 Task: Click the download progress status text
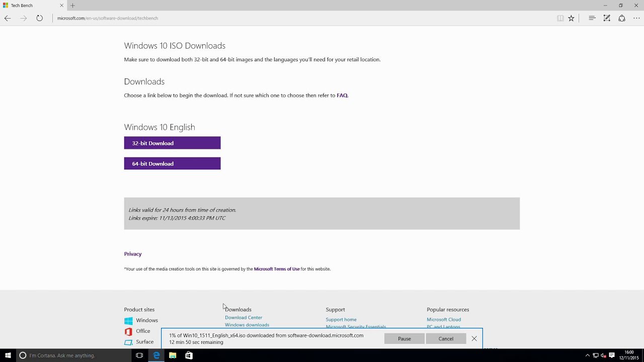click(x=266, y=335)
